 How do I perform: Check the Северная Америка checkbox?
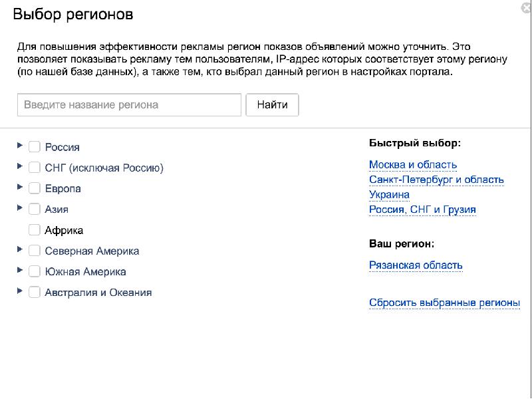(x=35, y=251)
